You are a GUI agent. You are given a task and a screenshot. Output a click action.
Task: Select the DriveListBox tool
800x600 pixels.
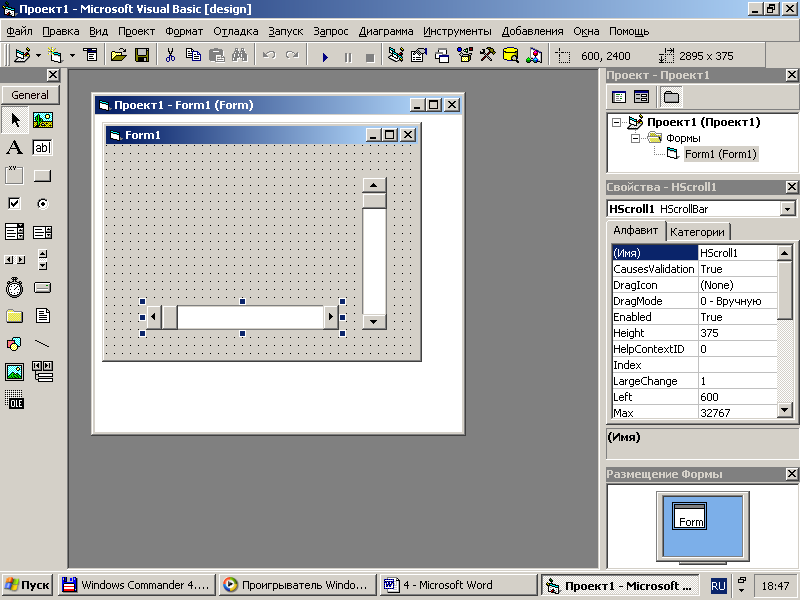(43, 288)
